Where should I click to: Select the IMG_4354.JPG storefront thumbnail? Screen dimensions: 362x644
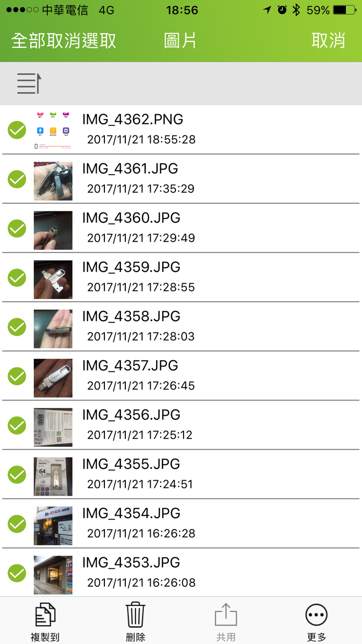point(53,526)
